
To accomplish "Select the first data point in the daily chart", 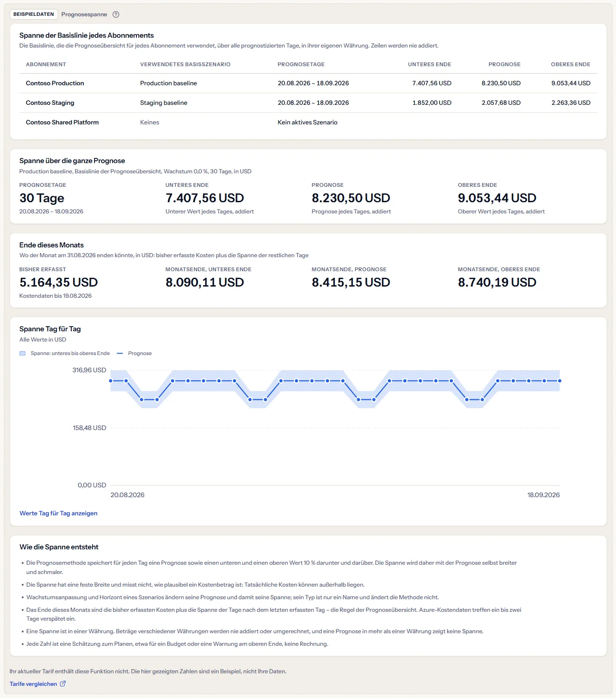I will click(x=111, y=381).
